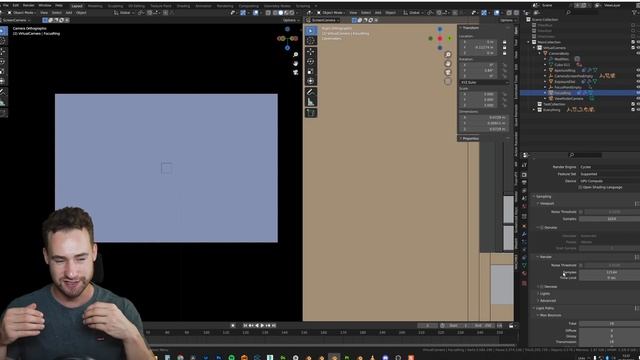Select the Select Box tool in right viewport
The width and height of the screenshot is (640, 360).
(311, 31)
